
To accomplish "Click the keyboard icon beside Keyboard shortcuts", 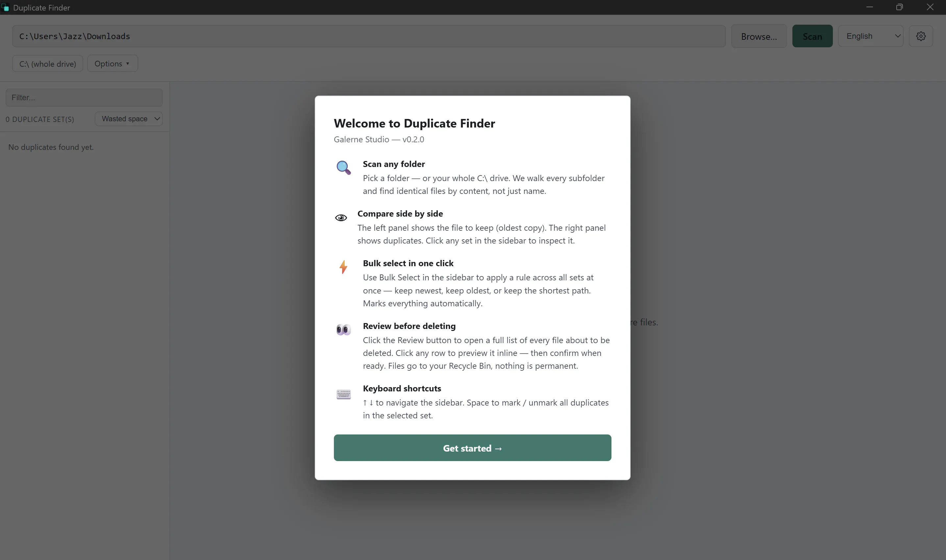I will pyautogui.click(x=344, y=394).
